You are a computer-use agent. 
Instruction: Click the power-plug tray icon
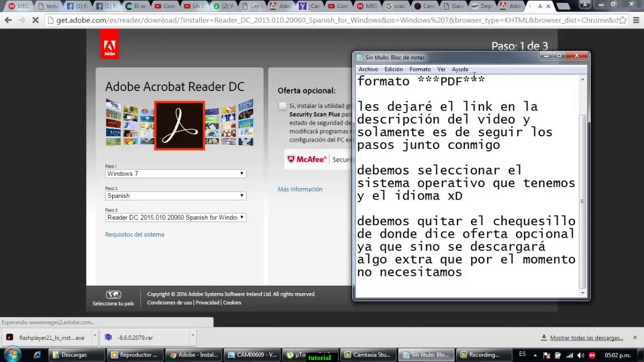click(x=558, y=355)
